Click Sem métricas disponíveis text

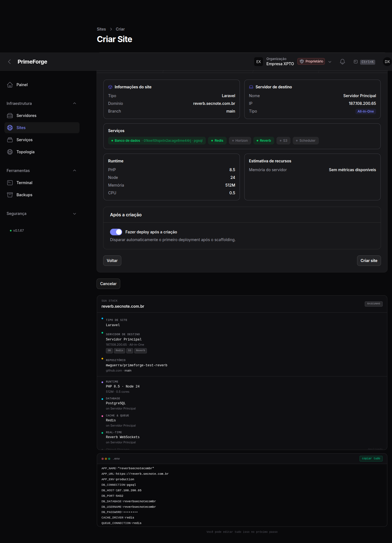click(x=352, y=170)
